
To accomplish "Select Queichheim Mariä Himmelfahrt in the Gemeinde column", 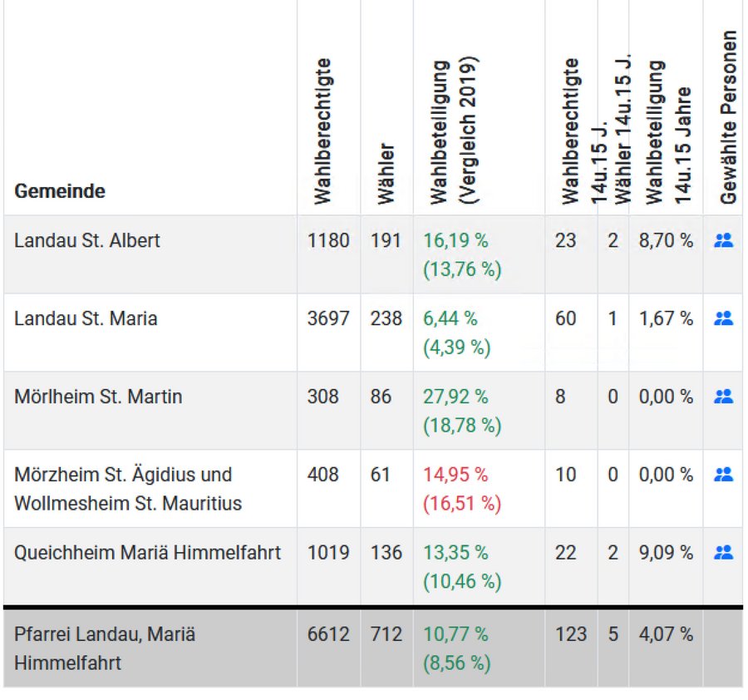I will click(148, 553).
